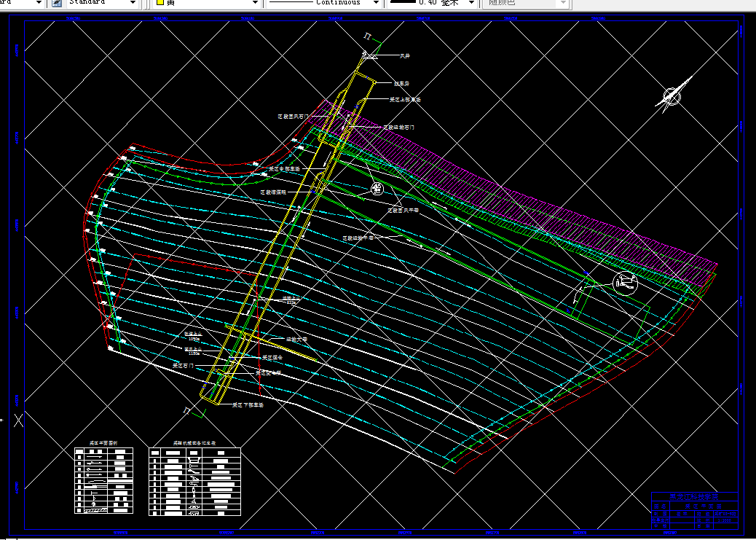The width and height of the screenshot is (756, 540).
Task: Open the 随颜色 plot style dropdown
Action: point(563,3)
